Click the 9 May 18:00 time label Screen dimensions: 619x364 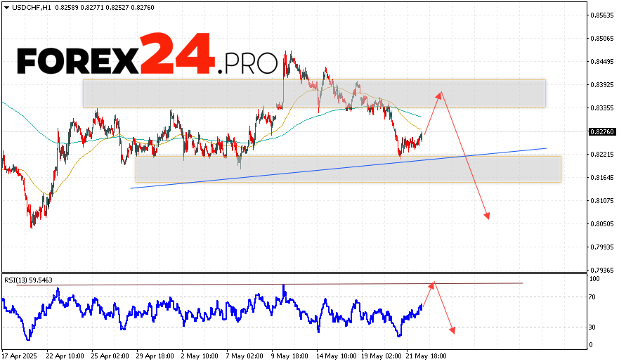point(289,356)
